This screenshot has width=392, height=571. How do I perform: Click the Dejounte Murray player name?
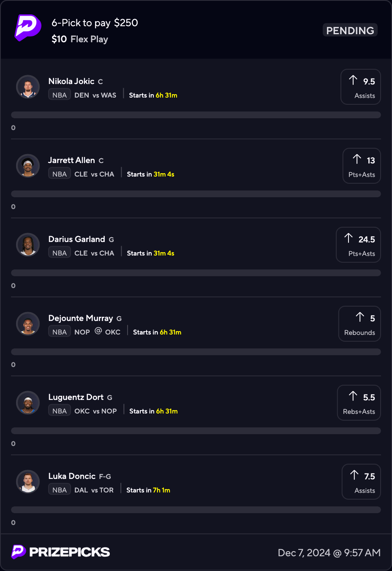point(81,318)
